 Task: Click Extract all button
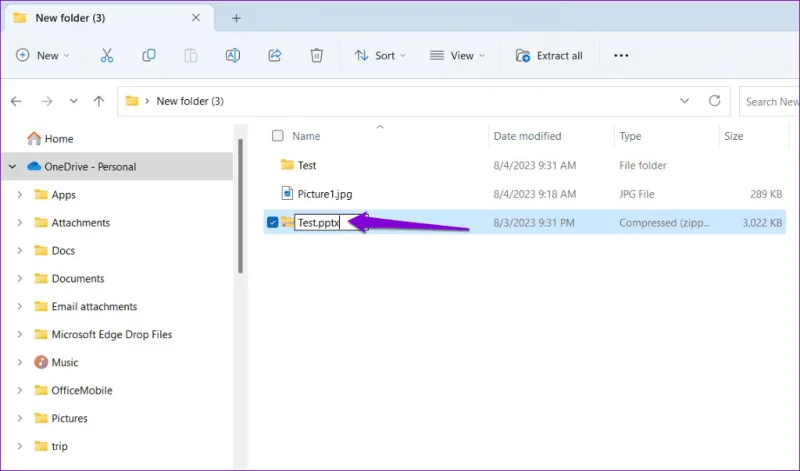click(549, 56)
